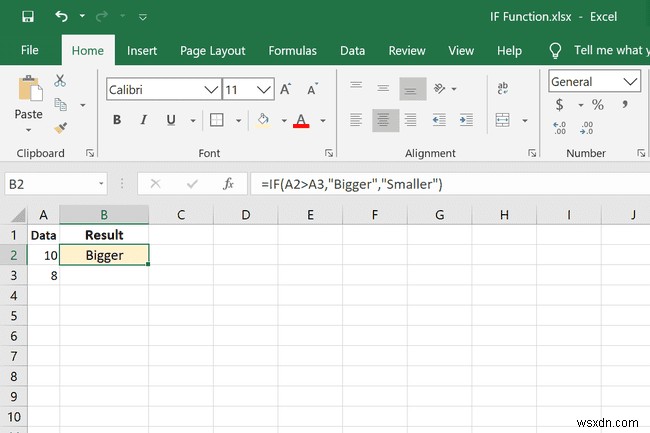Open the Customize Quick Access Toolbar menu

click(x=143, y=17)
